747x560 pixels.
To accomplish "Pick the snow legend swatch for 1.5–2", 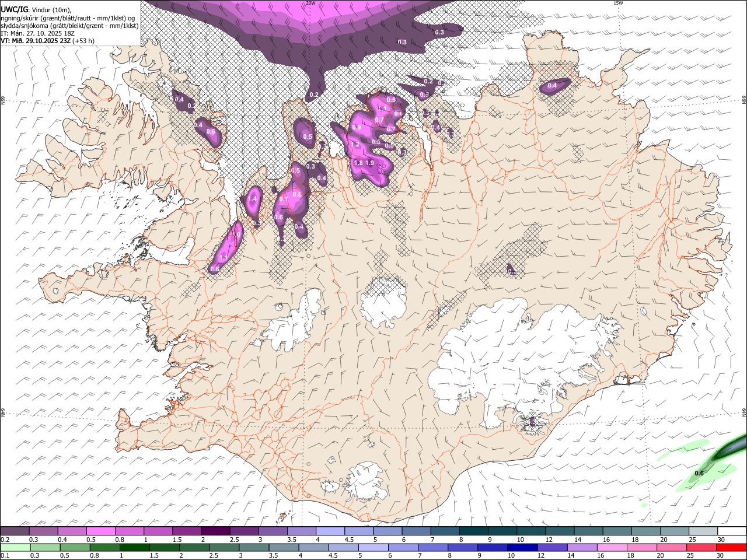I will (187, 531).
